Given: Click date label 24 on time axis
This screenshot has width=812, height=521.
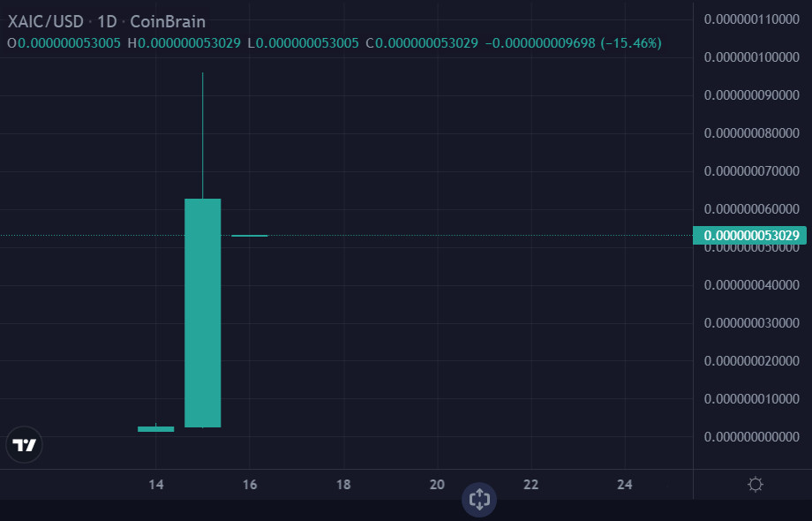Looking at the screenshot, I should pos(625,485).
